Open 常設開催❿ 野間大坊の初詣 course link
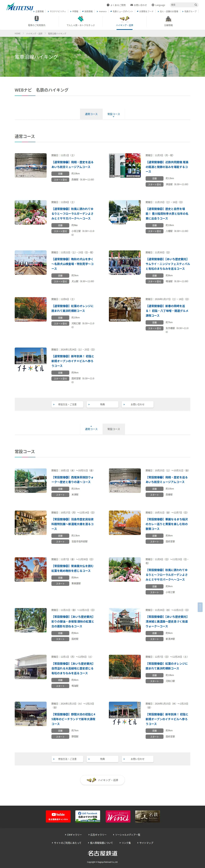205x868 pixels. 73,719
